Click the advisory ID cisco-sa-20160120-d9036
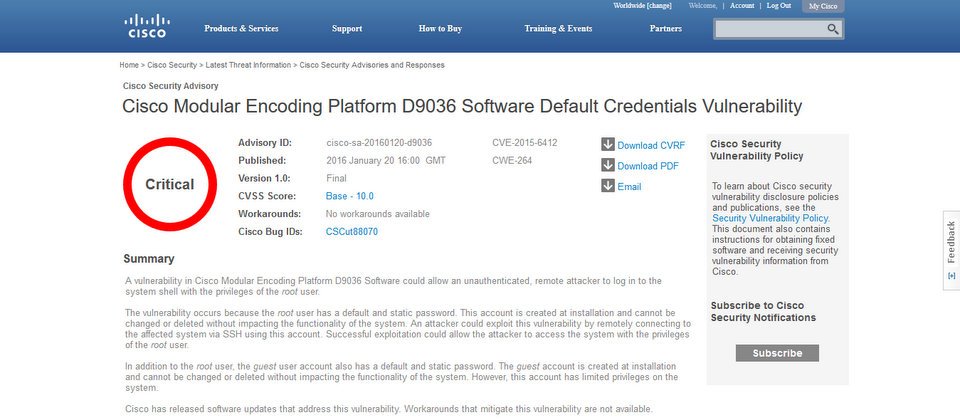 (x=379, y=143)
